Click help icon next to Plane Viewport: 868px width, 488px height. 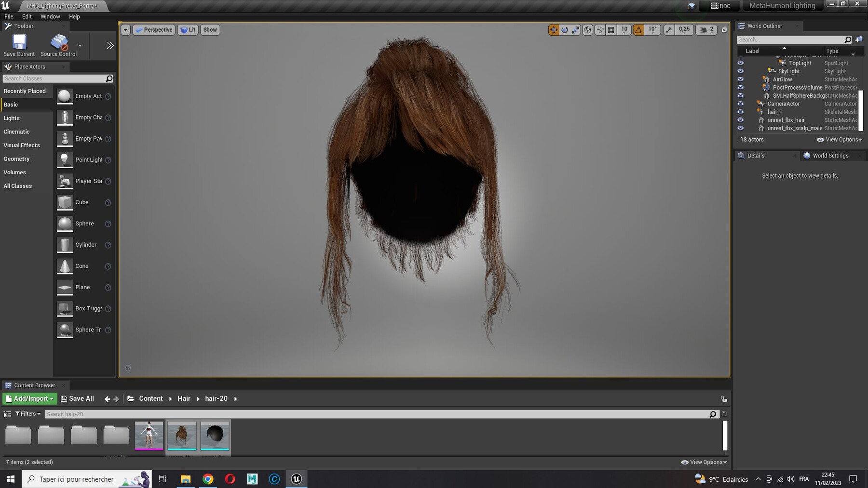[108, 288]
